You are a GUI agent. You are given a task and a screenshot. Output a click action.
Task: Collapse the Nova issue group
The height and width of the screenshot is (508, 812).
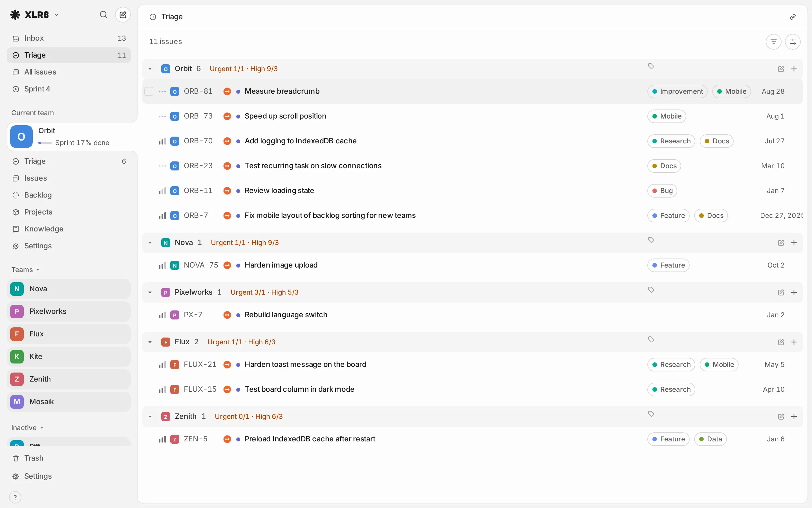click(150, 243)
